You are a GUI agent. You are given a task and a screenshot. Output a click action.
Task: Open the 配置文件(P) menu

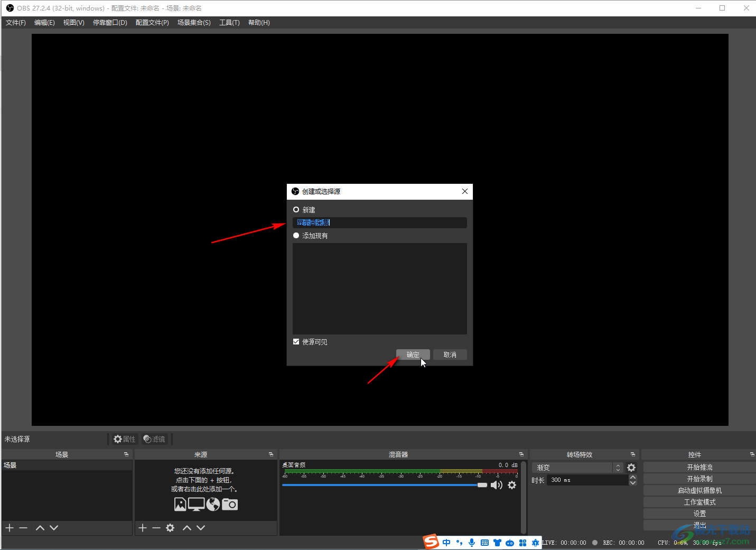(152, 23)
